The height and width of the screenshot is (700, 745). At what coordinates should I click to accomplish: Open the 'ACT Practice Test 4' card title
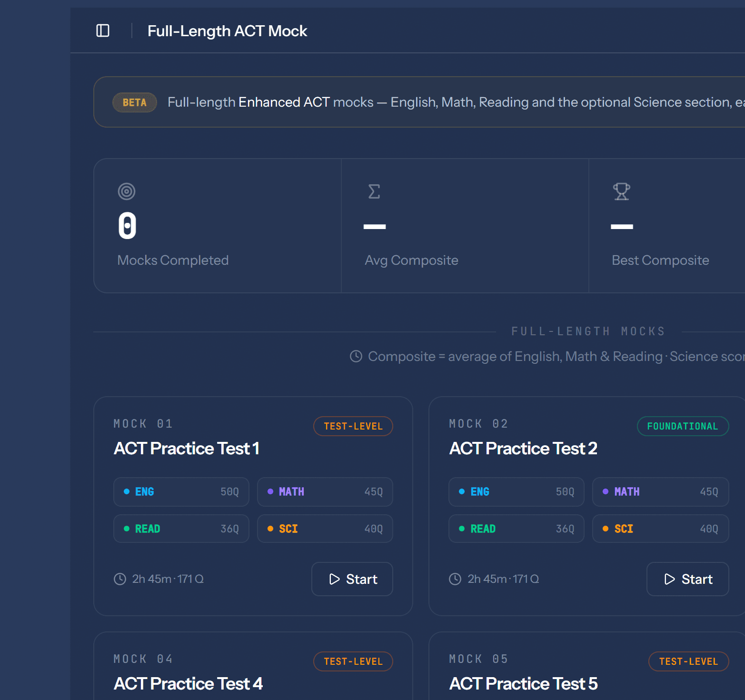(x=188, y=684)
